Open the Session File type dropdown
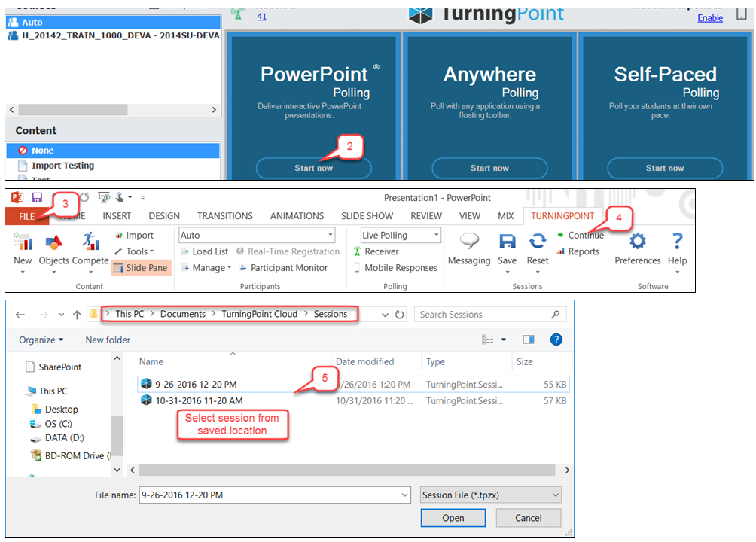 490,495
